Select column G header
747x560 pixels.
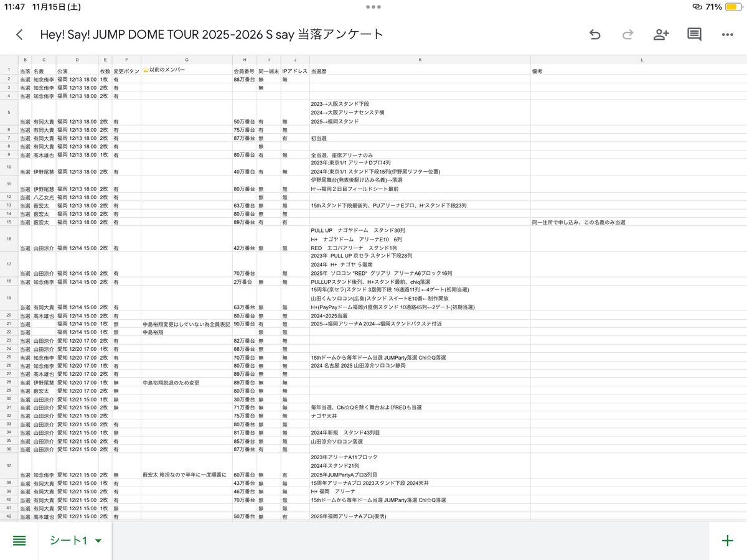pos(187,60)
